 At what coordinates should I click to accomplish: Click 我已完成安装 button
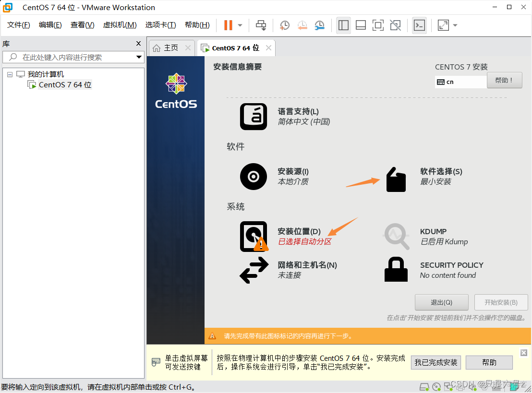coord(435,362)
